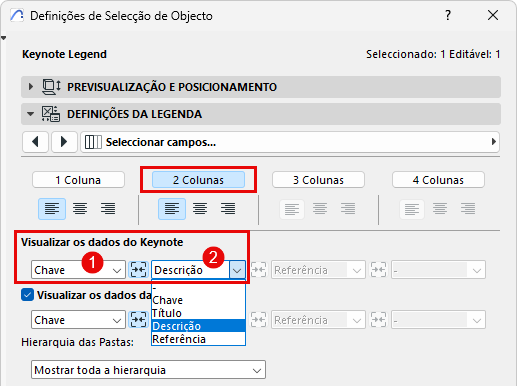517x386 pixels.
Task: Click the help question mark icon
Action: point(448,15)
